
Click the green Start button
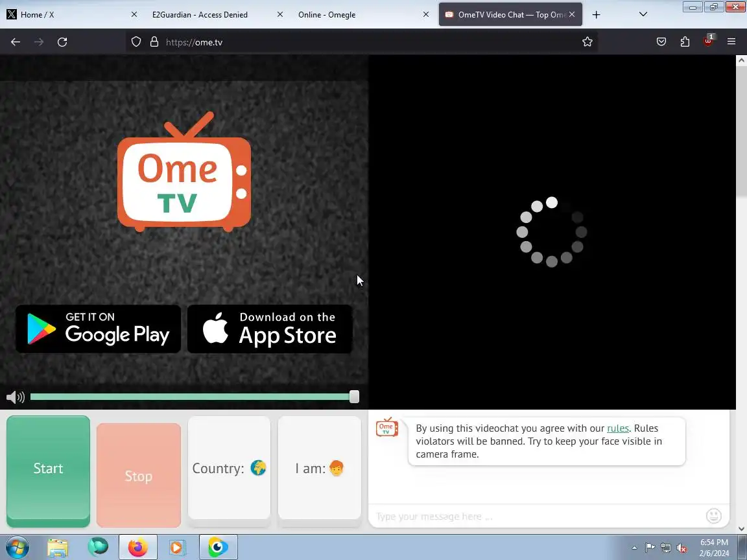pos(48,471)
